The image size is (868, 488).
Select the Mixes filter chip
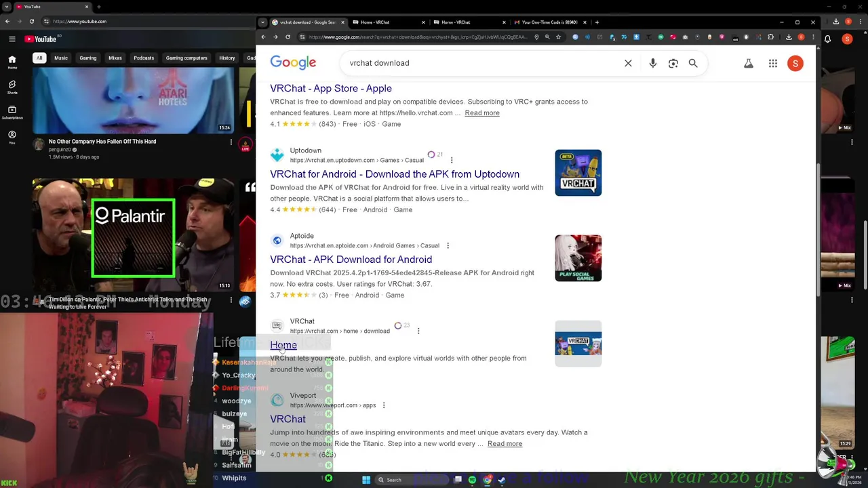[x=115, y=58]
